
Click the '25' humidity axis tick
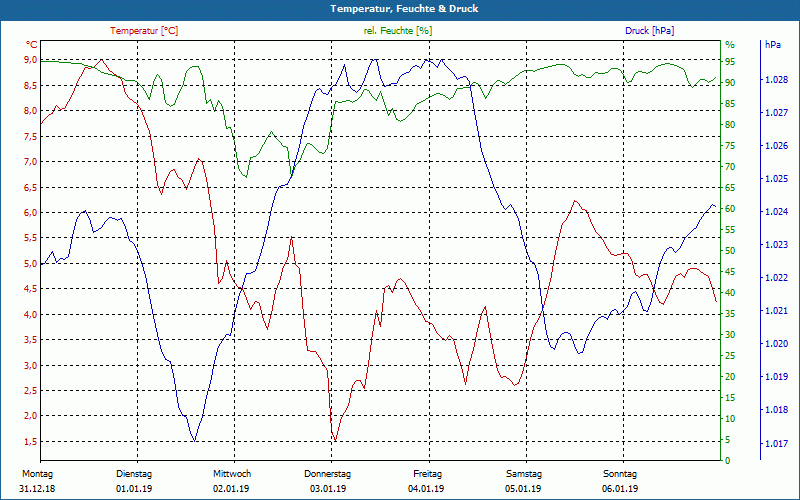pos(730,356)
